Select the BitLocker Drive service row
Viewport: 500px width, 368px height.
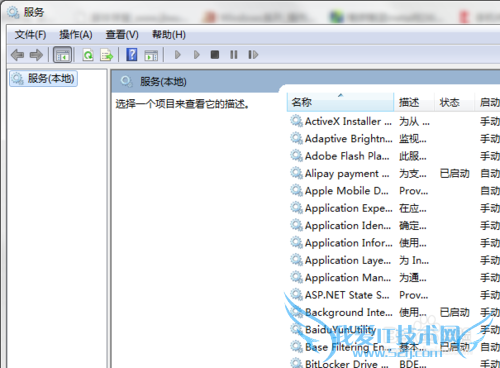click(395, 363)
